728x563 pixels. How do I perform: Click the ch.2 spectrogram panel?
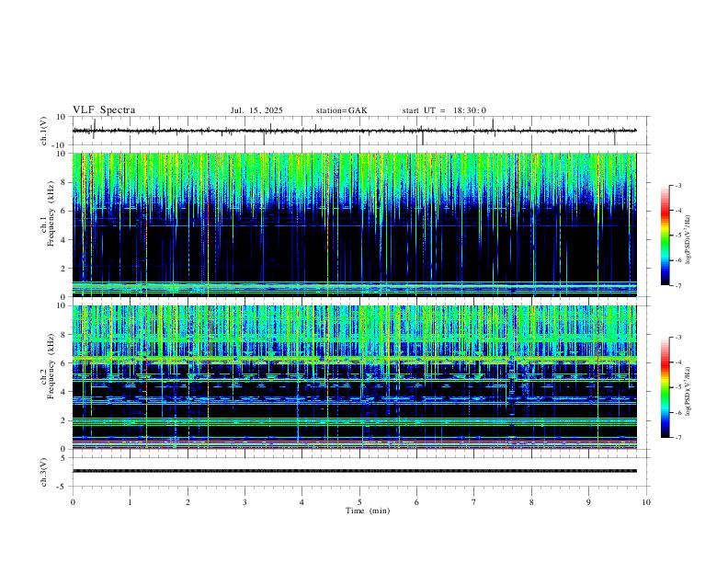tap(355, 377)
